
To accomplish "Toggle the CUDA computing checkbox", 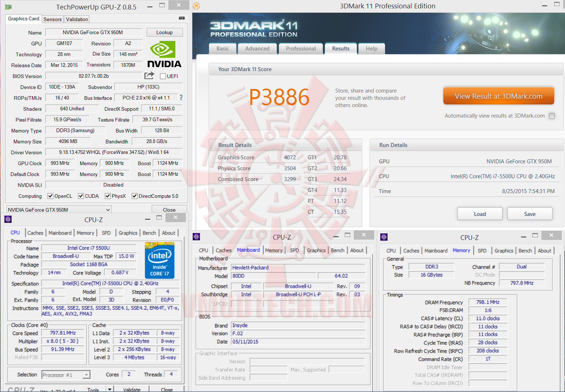I will [81, 196].
